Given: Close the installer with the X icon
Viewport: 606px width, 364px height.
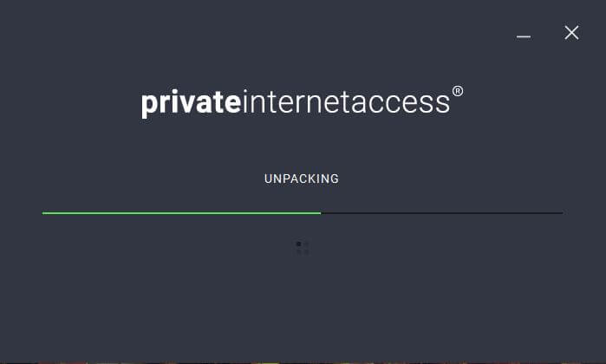Looking at the screenshot, I should click(x=571, y=33).
